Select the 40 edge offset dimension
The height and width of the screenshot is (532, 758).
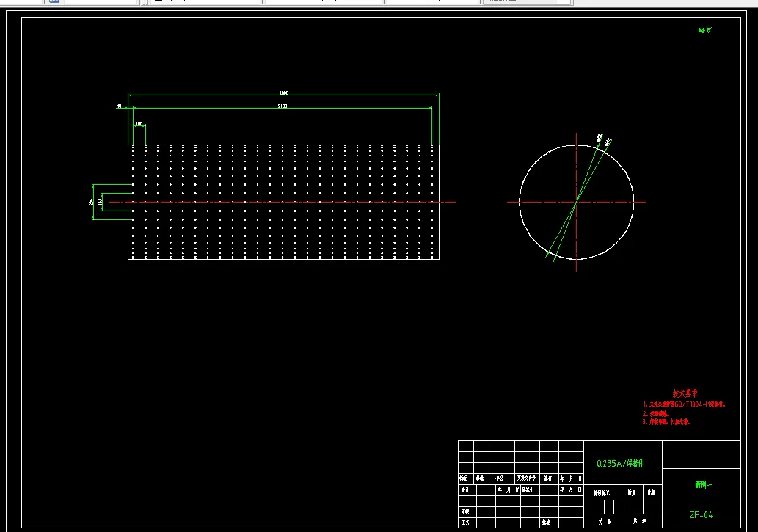[x=119, y=106]
